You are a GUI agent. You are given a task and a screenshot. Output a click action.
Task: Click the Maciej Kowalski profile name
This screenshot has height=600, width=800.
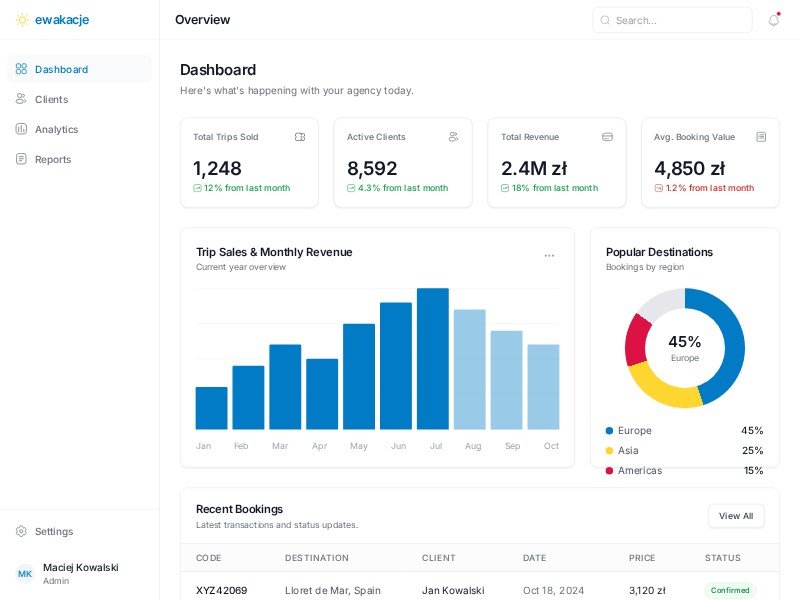pyautogui.click(x=80, y=567)
